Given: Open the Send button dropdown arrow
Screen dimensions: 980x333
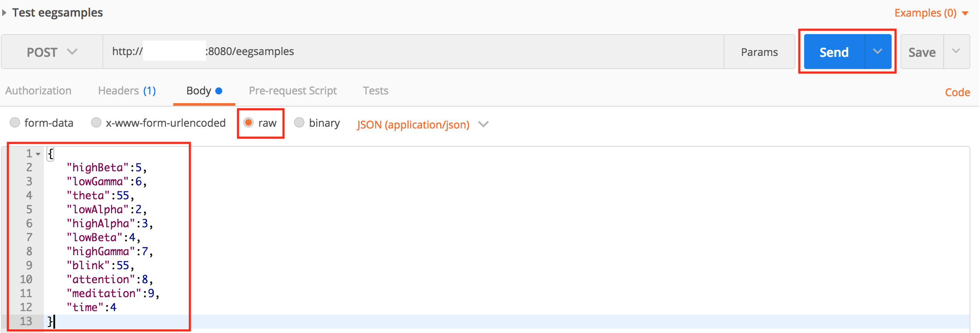Looking at the screenshot, I should [878, 51].
